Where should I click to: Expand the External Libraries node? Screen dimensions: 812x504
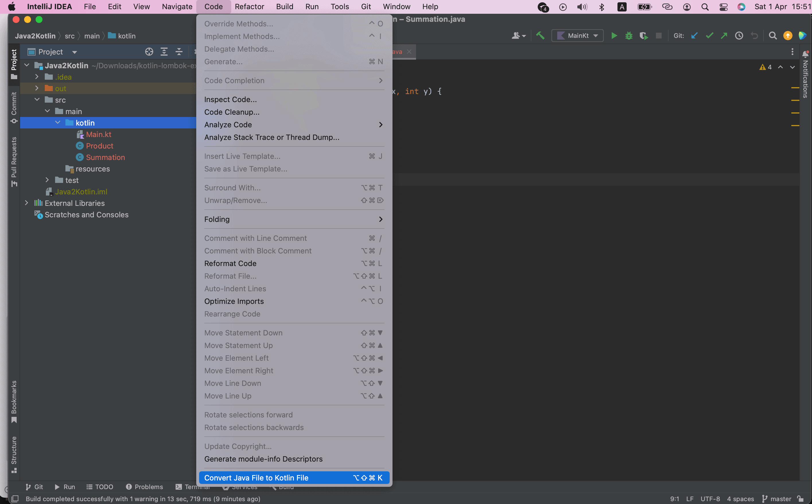tap(26, 203)
